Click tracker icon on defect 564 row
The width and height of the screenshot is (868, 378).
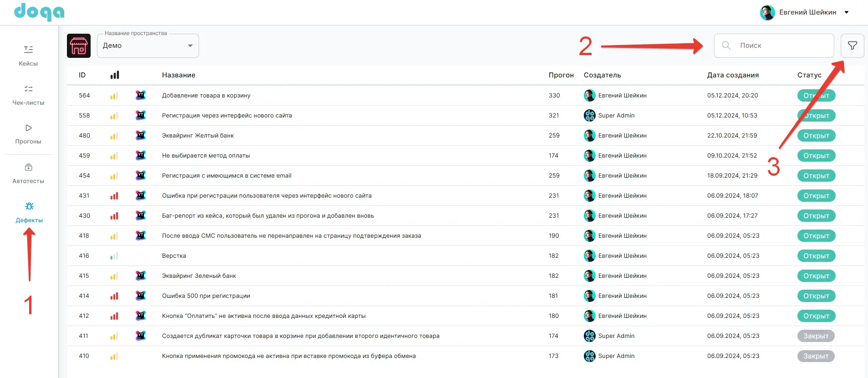(x=141, y=95)
